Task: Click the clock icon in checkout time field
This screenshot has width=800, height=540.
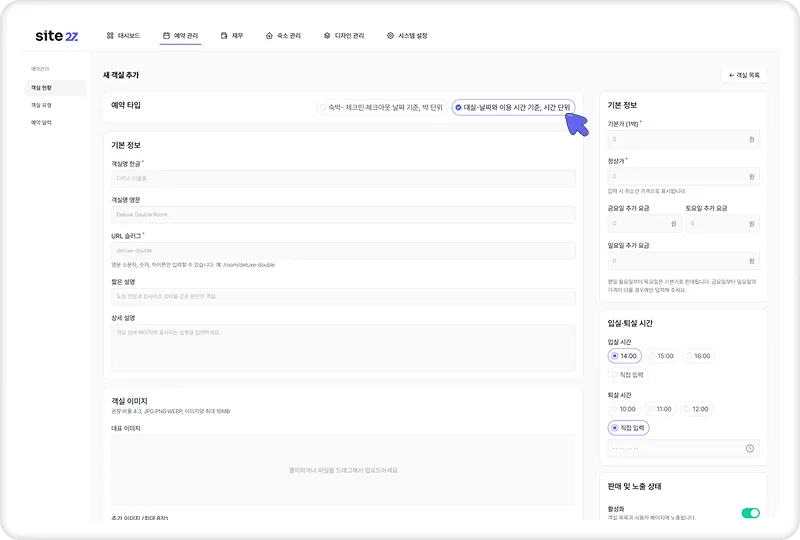Action: coord(749,448)
